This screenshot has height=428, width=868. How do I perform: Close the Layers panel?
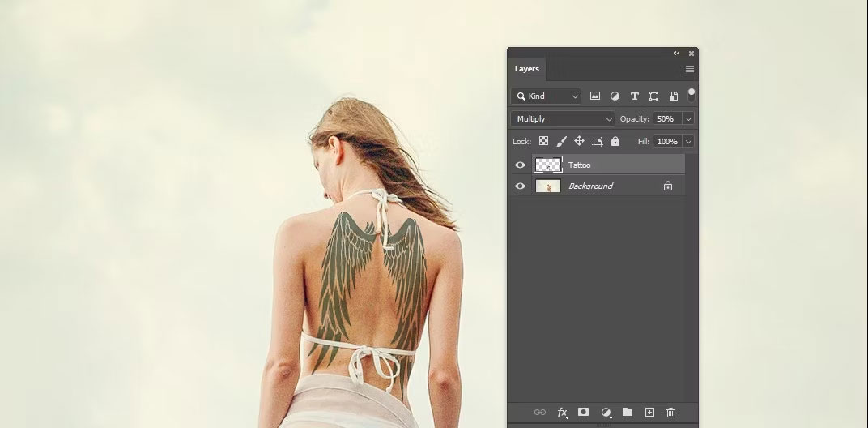(691, 53)
